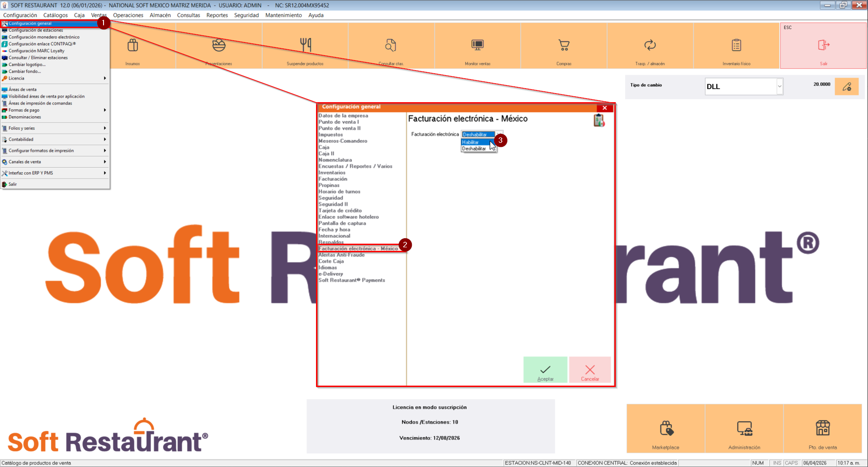Open the Insumos toolbar icon
Image resolution: width=868 pixels, height=467 pixels.
[132, 45]
